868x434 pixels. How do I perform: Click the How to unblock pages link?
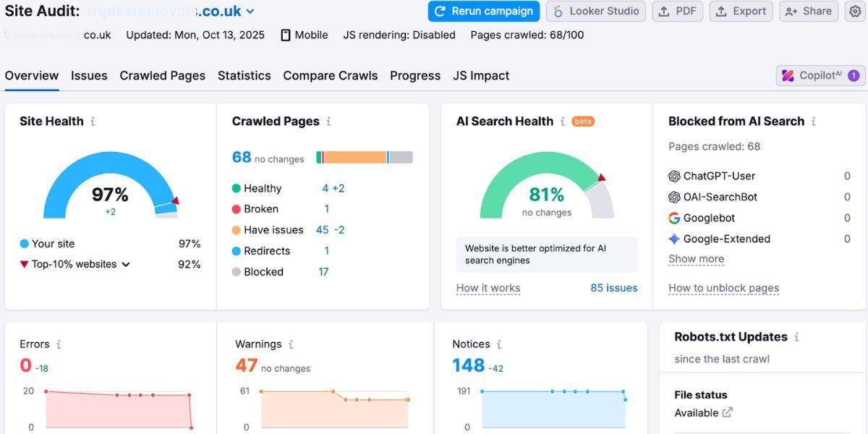click(723, 288)
